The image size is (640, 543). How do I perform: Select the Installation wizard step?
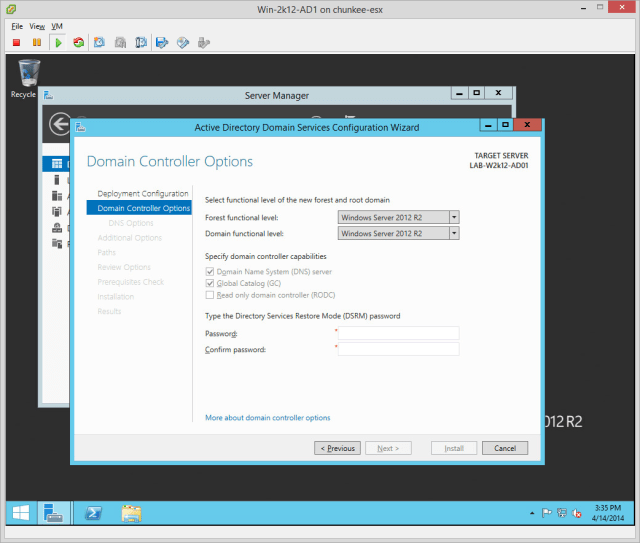[116, 296]
